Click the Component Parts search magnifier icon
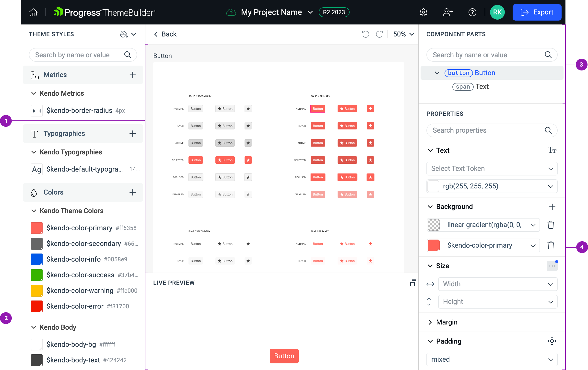Image resolution: width=588 pixels, height=370 pixels. tap(548, 55)
